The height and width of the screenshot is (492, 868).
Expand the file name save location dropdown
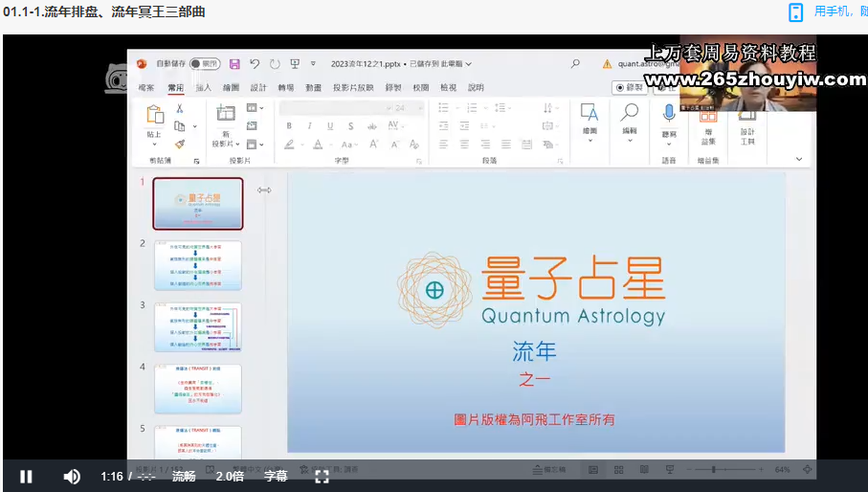468,63
